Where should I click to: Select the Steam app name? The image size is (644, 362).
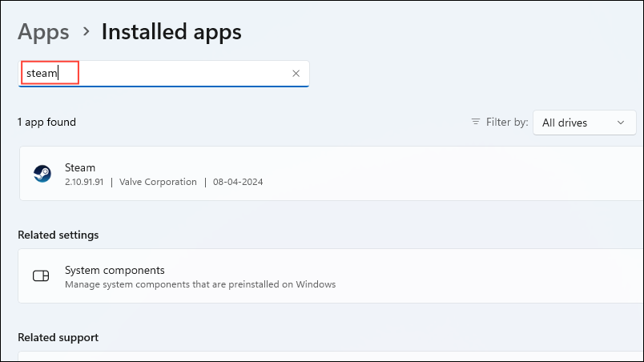point(80,167)
